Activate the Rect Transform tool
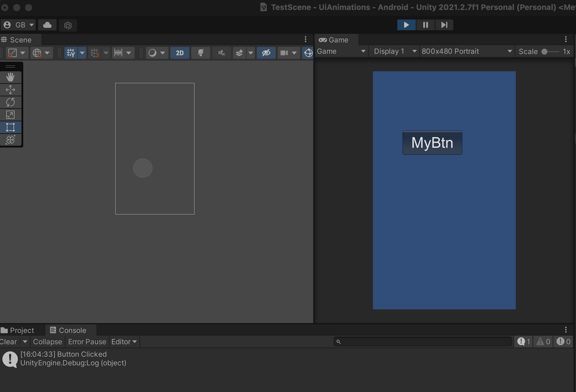576x392 pixels. click(x=12, y=127)
